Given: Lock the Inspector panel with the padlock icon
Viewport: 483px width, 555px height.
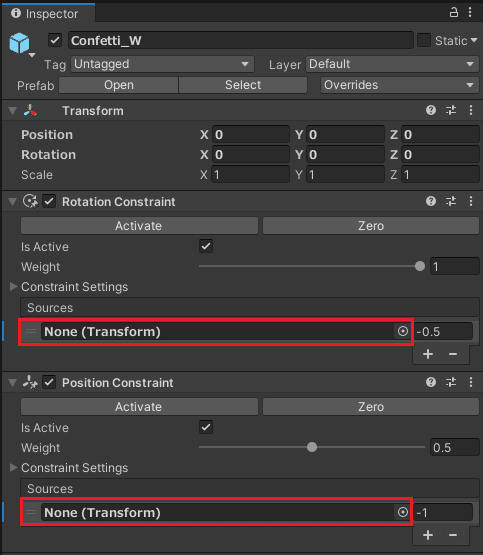Looking at the screenshot, I should click(x=454, y=12).
